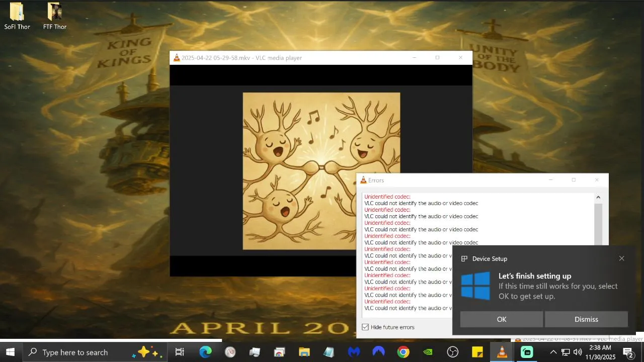Click the VLC cone in Errors window title
This screenshot has width=644, height=362.
pos(364,180)
